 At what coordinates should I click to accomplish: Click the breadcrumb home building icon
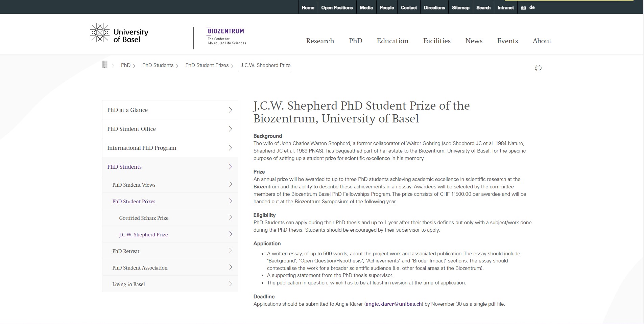click(105, 65)
